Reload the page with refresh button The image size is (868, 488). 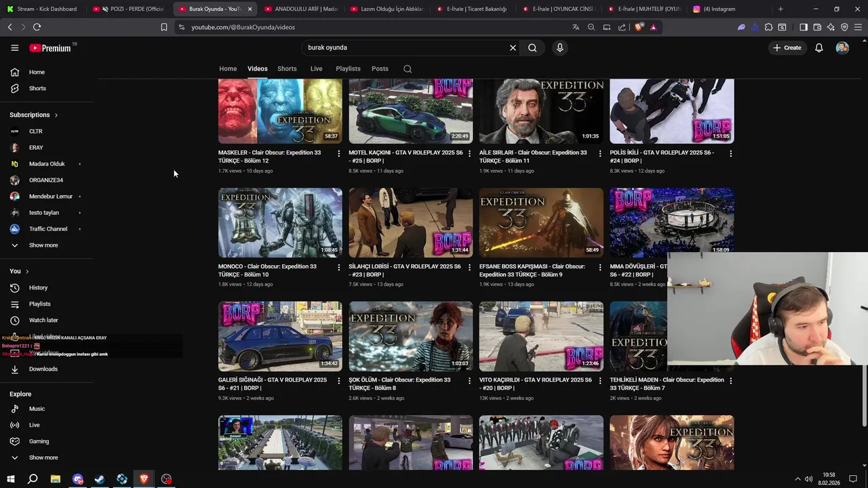pos(37,27)
